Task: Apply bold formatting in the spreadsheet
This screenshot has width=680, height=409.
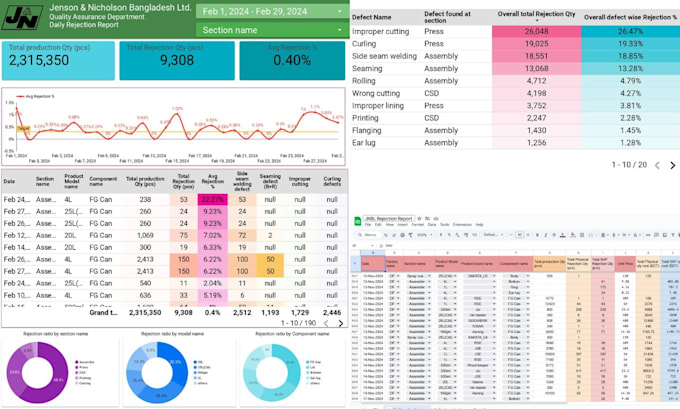Action: (x=537, y=235)
